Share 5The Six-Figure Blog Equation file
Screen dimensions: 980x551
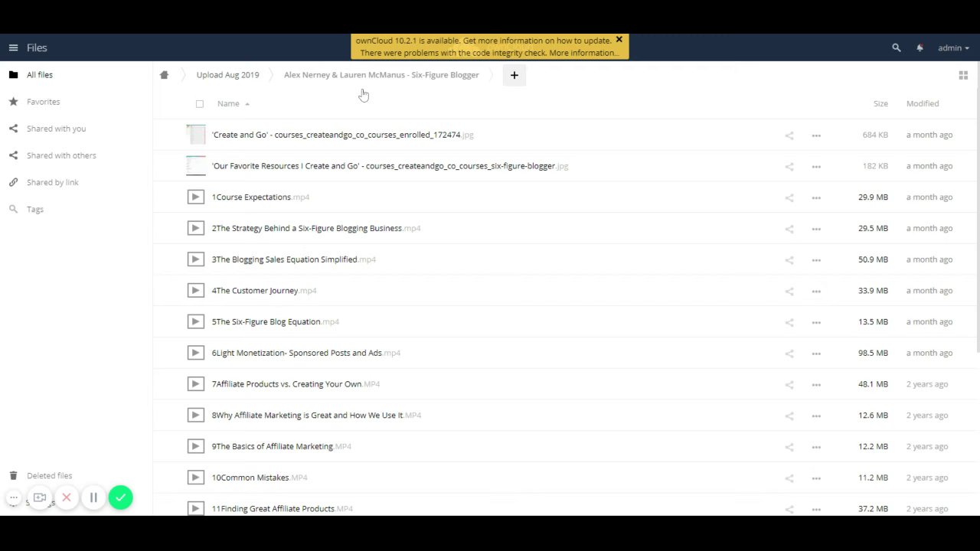[789, 322]
